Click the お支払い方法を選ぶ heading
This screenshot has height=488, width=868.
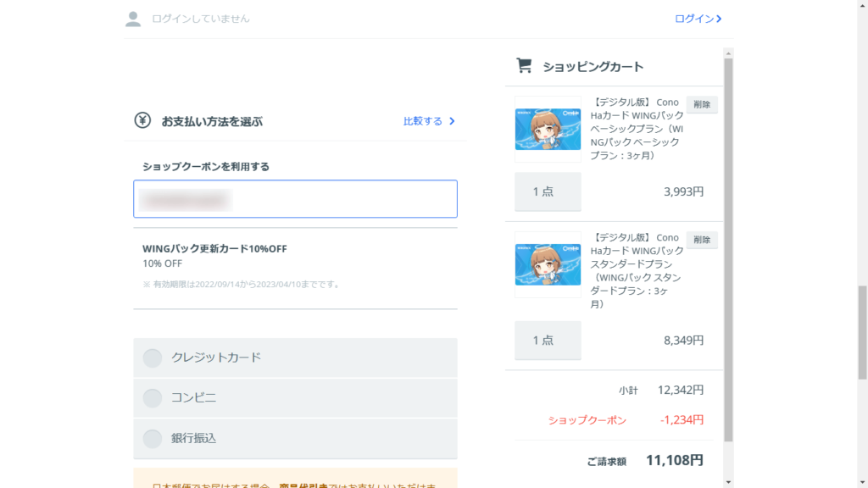click(212, 121)
